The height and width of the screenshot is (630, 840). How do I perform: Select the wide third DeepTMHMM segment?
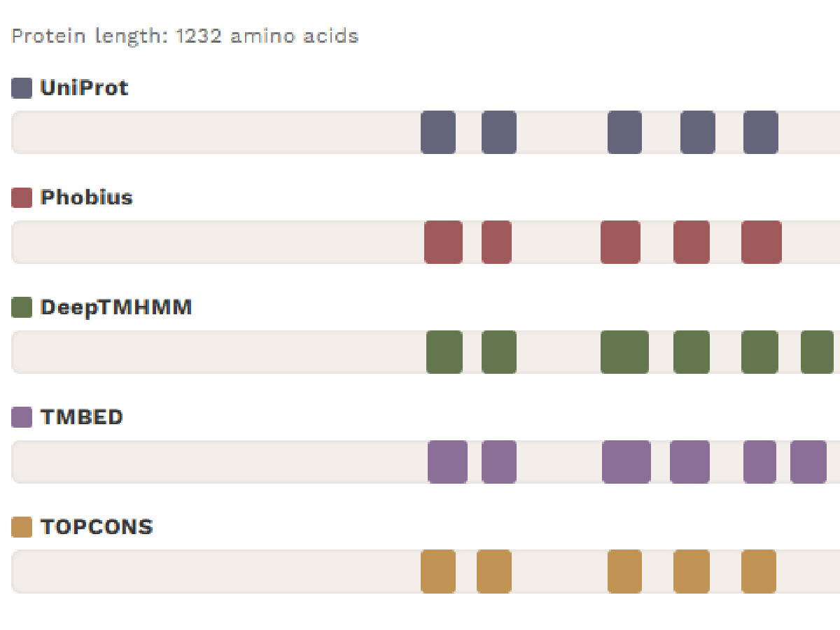(624, 352)
